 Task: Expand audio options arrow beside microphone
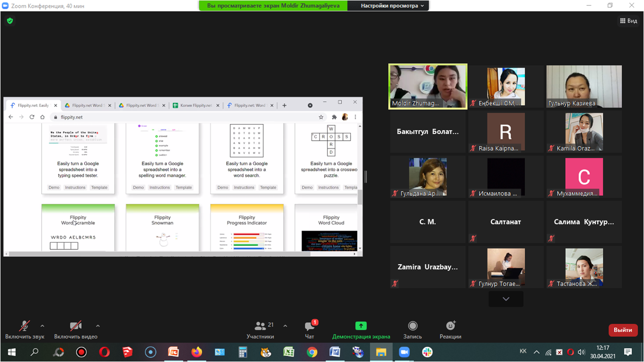[x=42, y=326]
